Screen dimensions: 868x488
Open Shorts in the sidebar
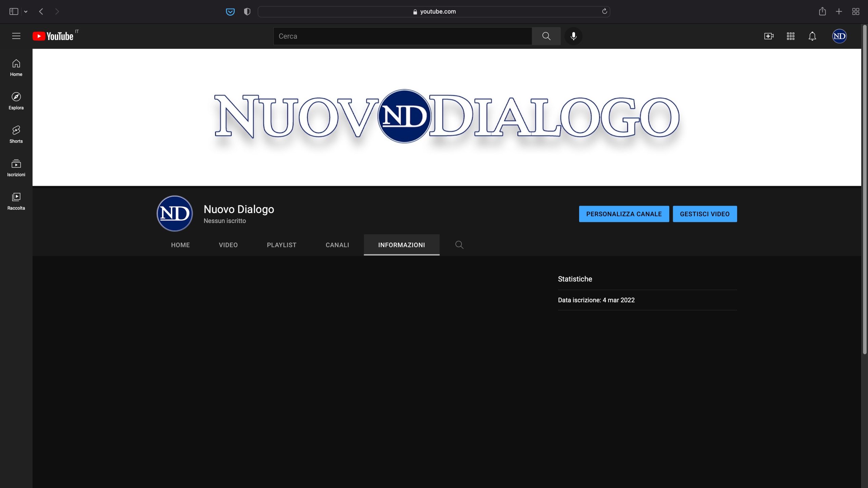16,134
